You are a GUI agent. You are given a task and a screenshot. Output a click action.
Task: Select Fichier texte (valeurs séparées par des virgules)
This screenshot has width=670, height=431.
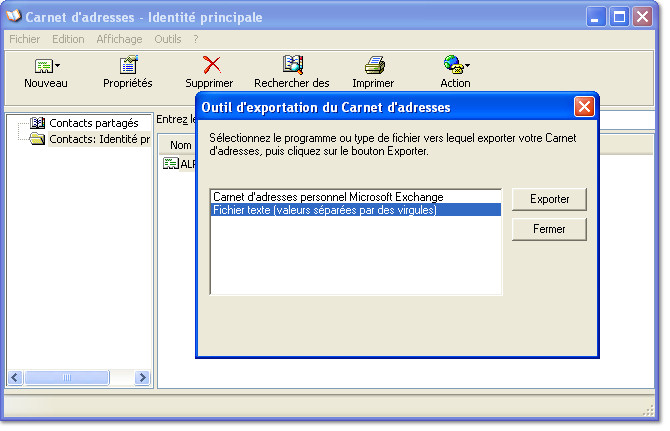coord(356,210)
